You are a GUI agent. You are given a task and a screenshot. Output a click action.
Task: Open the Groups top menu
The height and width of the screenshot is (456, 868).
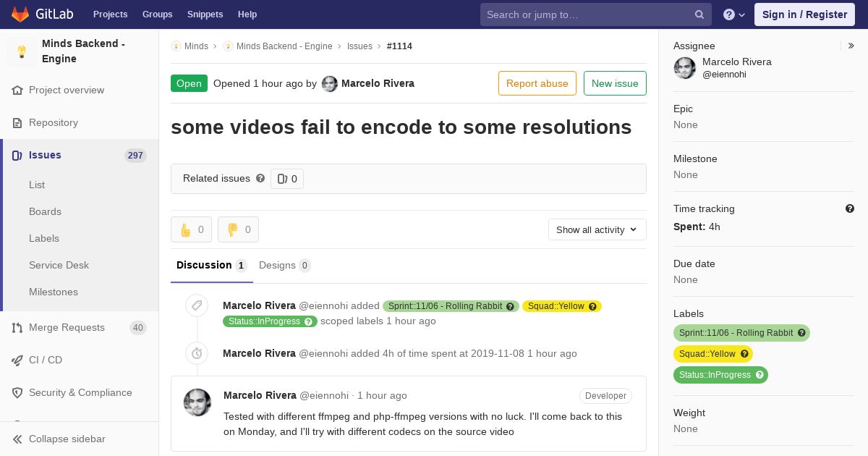[158, 14]
